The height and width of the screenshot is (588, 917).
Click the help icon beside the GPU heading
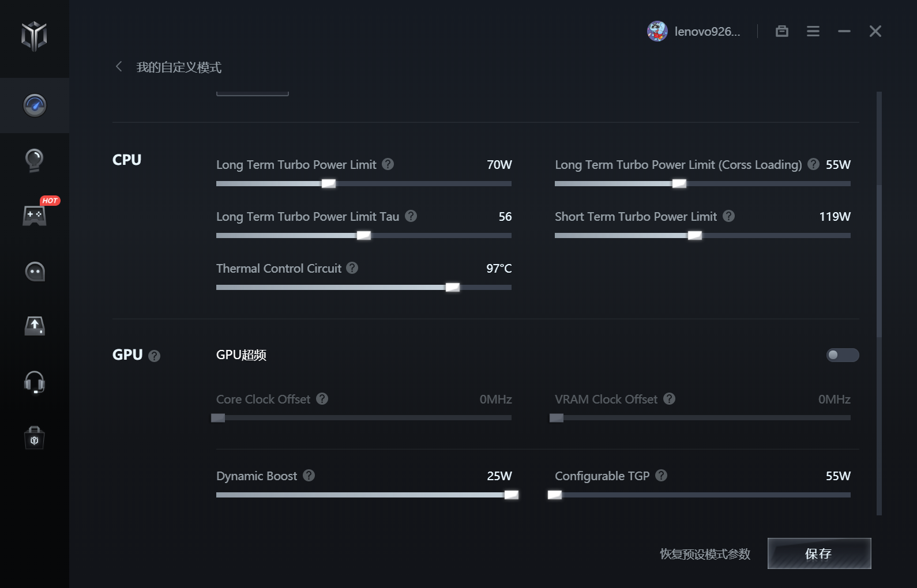point(154,356)
